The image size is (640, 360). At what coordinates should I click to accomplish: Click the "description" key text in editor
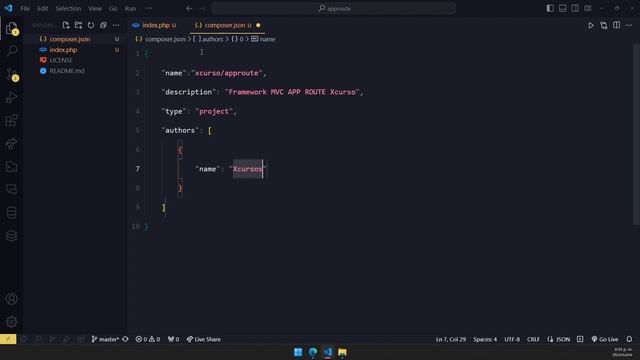(189, 92)
